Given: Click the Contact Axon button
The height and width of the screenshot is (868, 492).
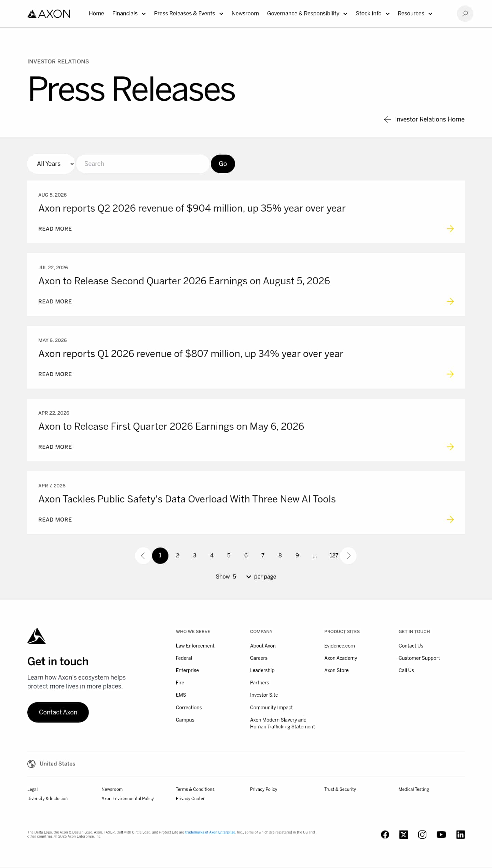Looking at the screenshot, I should click(x=58, y=712).
